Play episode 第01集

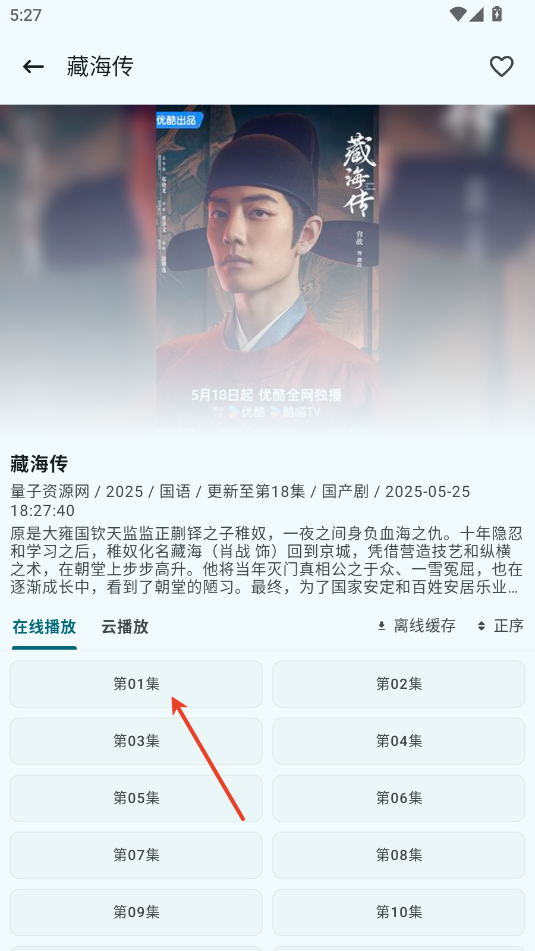point(136,684)
